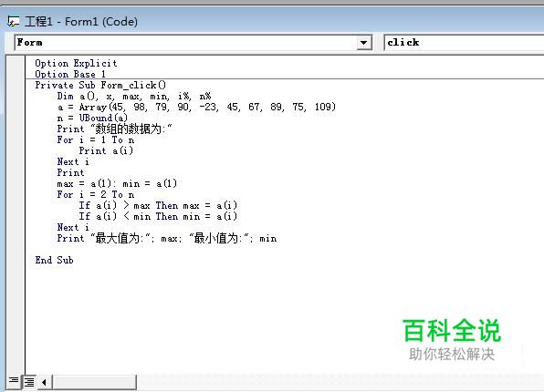544x392 pixels.
Task: Click the Form object combo box field
Action: click(x=193, y=43)
